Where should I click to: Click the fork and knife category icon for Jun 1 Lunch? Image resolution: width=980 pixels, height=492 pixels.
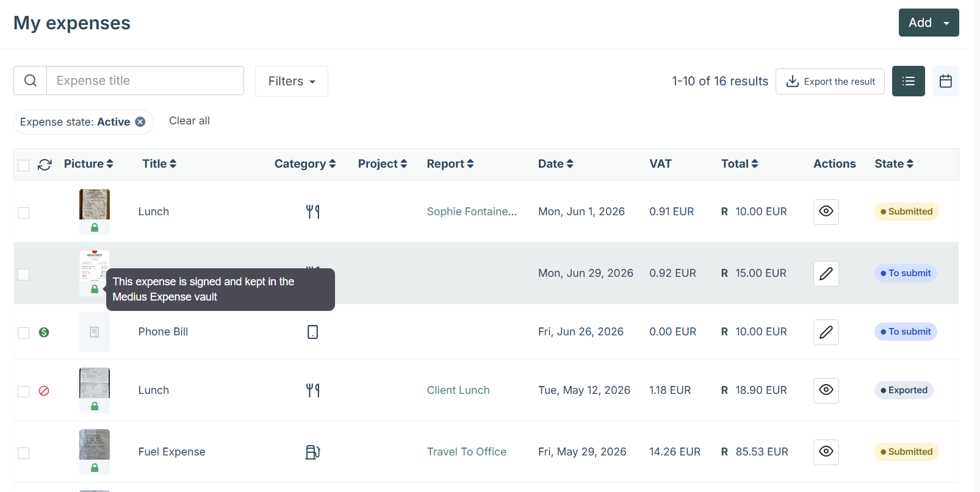(313, 212)
